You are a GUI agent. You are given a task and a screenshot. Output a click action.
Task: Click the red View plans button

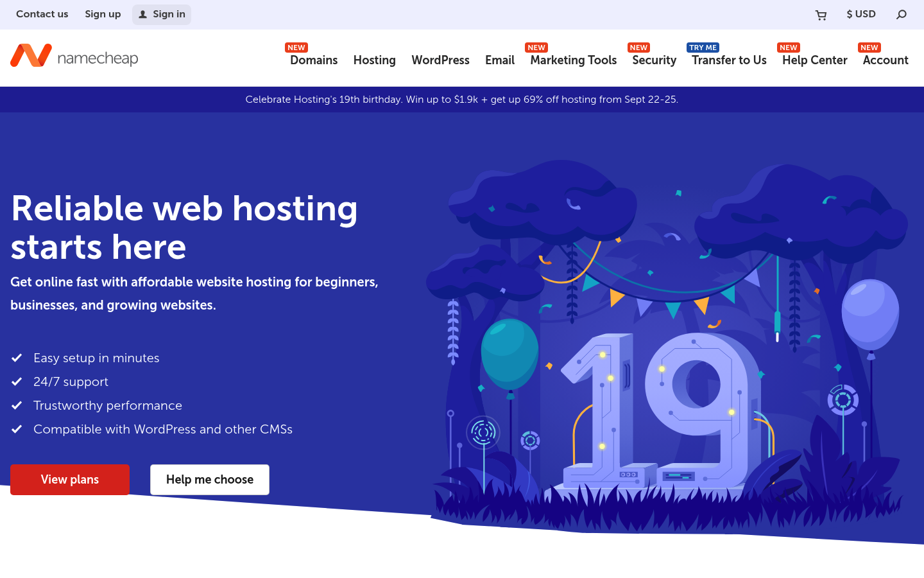(x=70, y=480)
